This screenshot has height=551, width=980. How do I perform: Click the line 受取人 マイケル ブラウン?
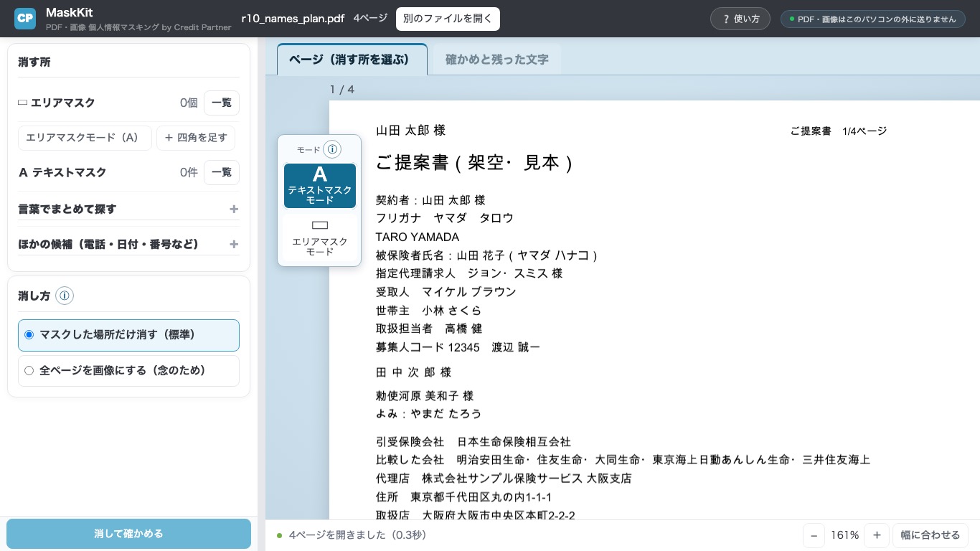tap(446, 292)
